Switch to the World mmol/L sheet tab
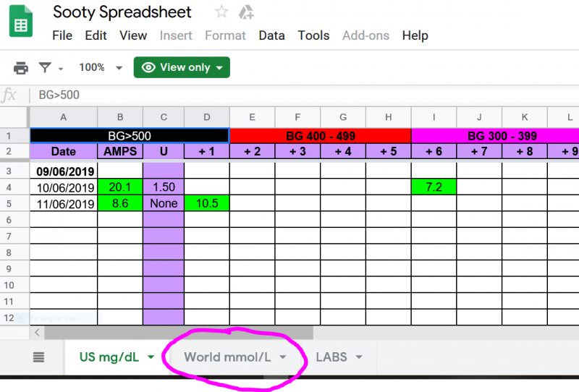Screen dimensions: 579x392 [x=227, y=357]
